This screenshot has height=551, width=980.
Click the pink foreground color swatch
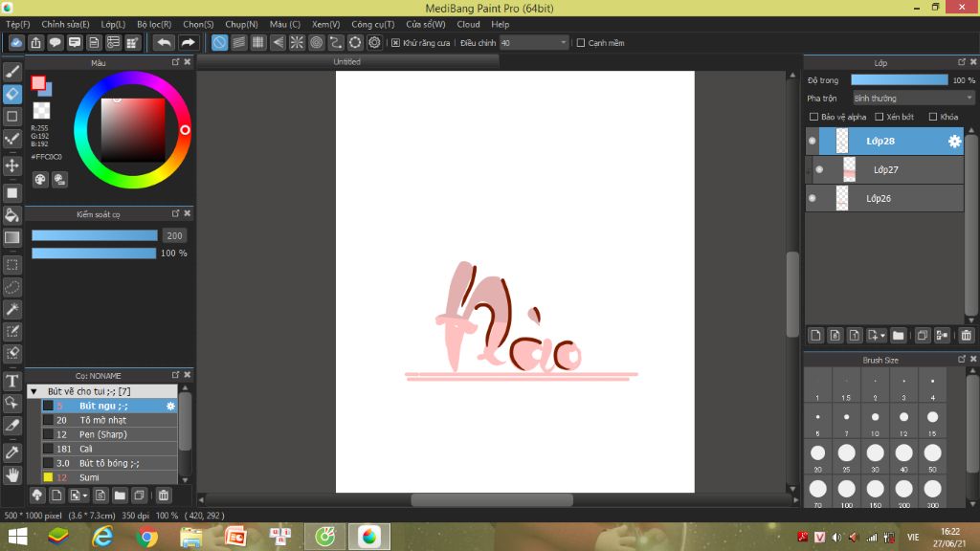(x=38, y=83)
